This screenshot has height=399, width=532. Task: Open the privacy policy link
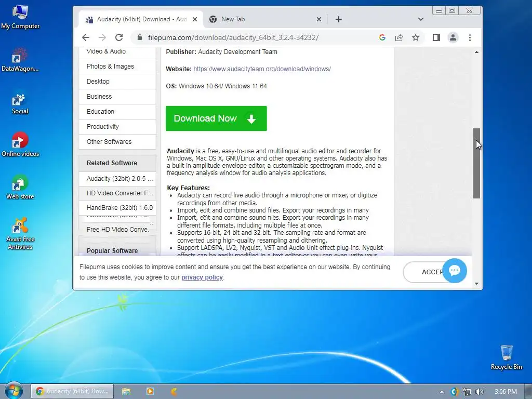(202, 277)
